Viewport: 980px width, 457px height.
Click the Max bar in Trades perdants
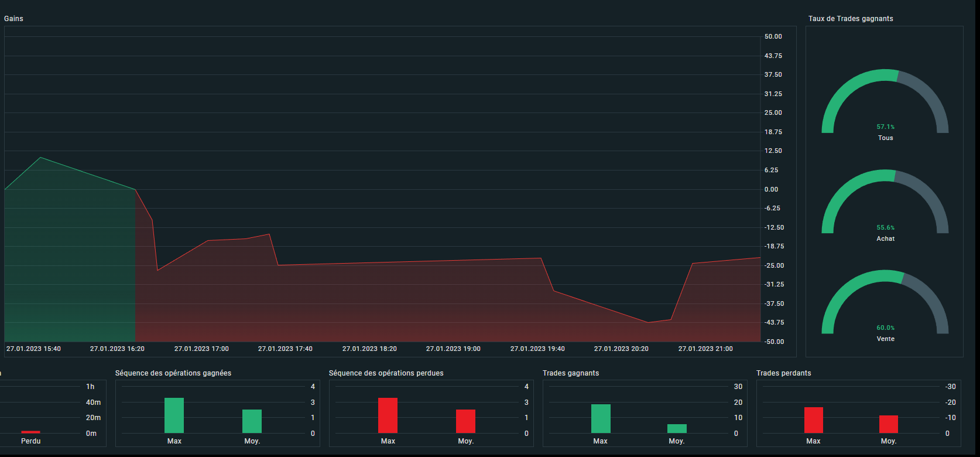coord(814,420)
